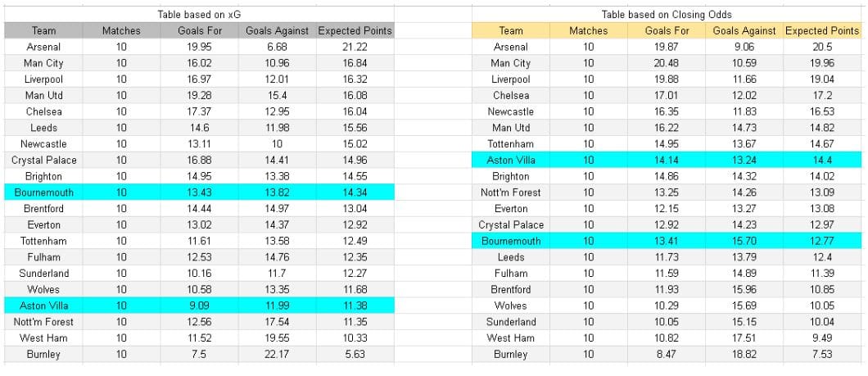The image size is (868, 376).
Task: Select Aston Villa's 9.09 goals for cell
Action: pos(199,305)
